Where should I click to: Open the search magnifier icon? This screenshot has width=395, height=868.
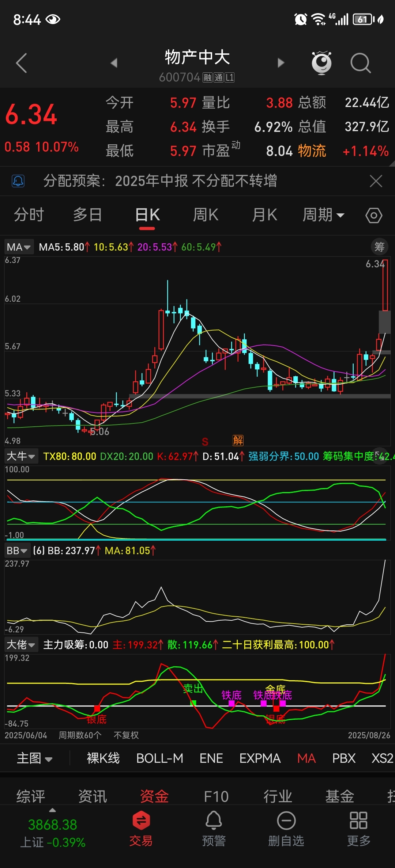coord(361,63)
